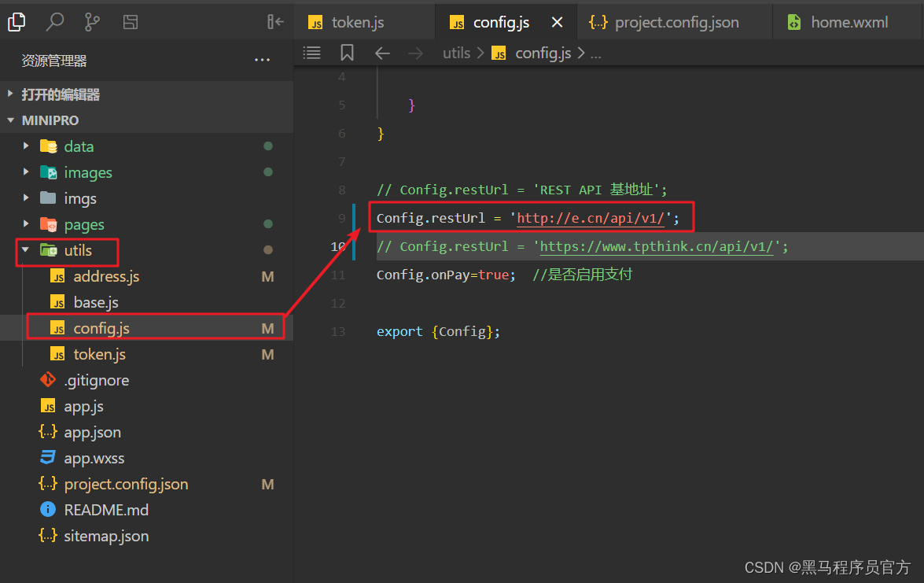Click the bookmark icon in the breadcrumb bar
Viewport: 924px width, 583px height.
(347, 53)
